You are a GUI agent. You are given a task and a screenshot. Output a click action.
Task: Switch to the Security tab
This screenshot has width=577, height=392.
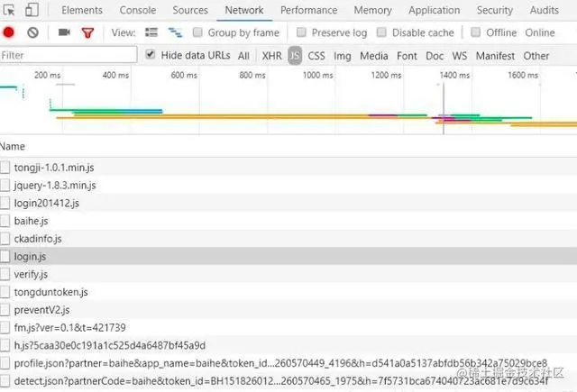click(495, 10)
